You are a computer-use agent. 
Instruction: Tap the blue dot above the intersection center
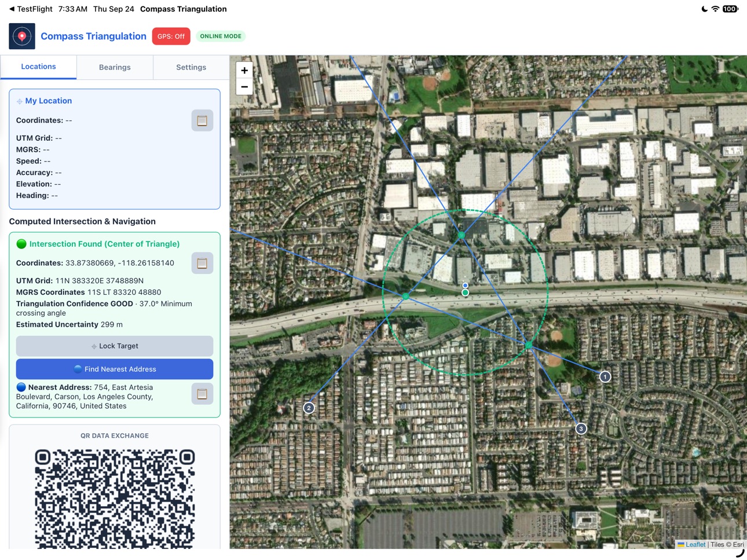coord(465,286)
